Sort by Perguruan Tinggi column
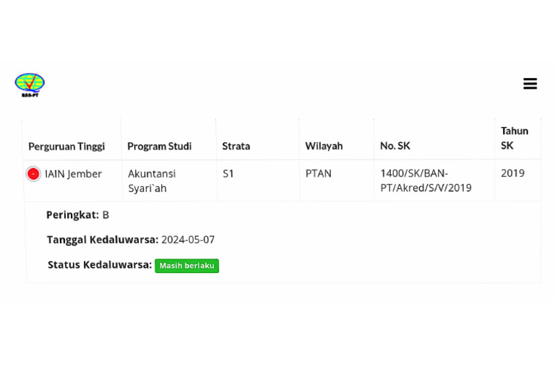555x392 pixels. pos(66,146)
